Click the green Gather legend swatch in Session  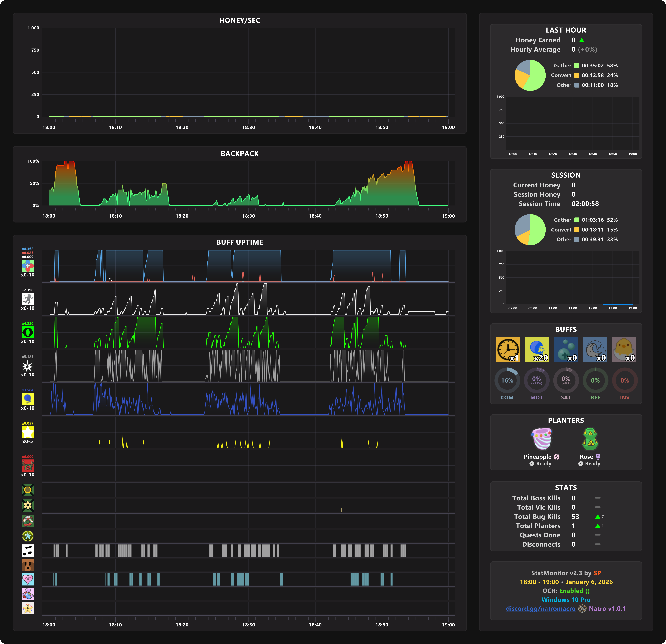[x=577, y=220]
